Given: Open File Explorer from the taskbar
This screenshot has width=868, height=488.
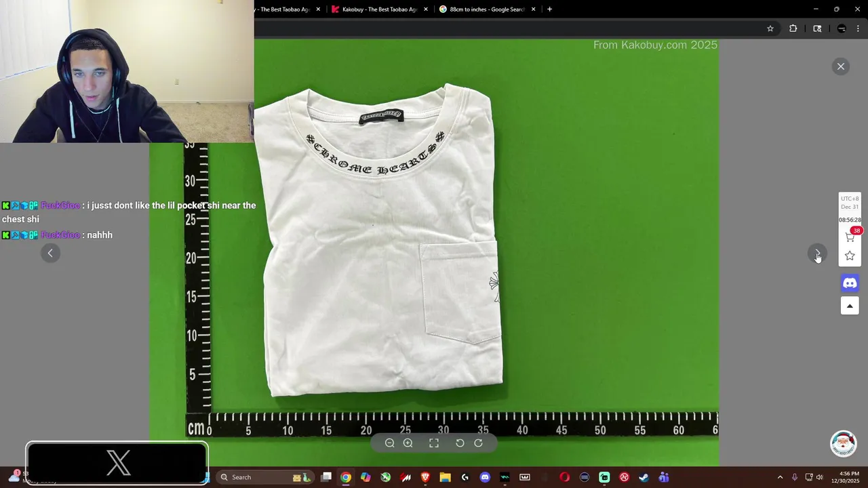Looking at the screenshot, I should pyautogui.click(x=445, y=477).
